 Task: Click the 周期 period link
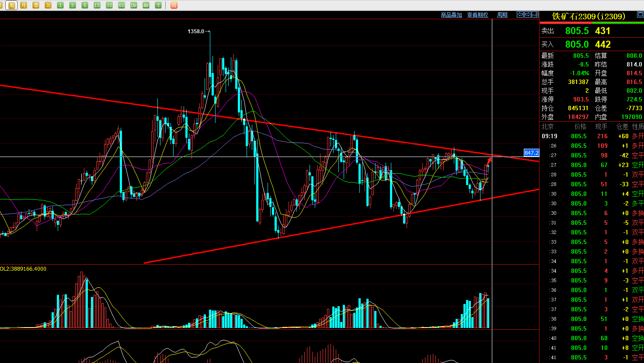(502, 15)
